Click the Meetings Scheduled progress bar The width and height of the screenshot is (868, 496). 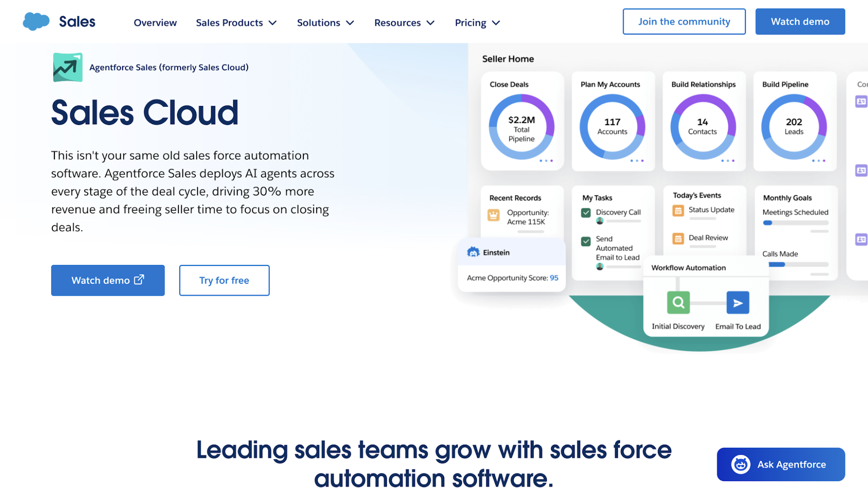(795, 223)
